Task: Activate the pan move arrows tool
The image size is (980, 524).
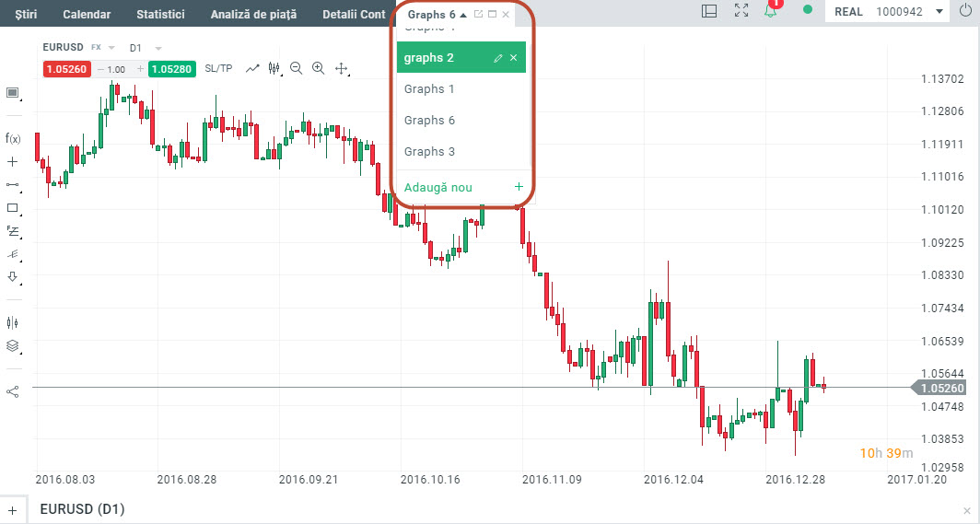Action: (x=341, y=69)
